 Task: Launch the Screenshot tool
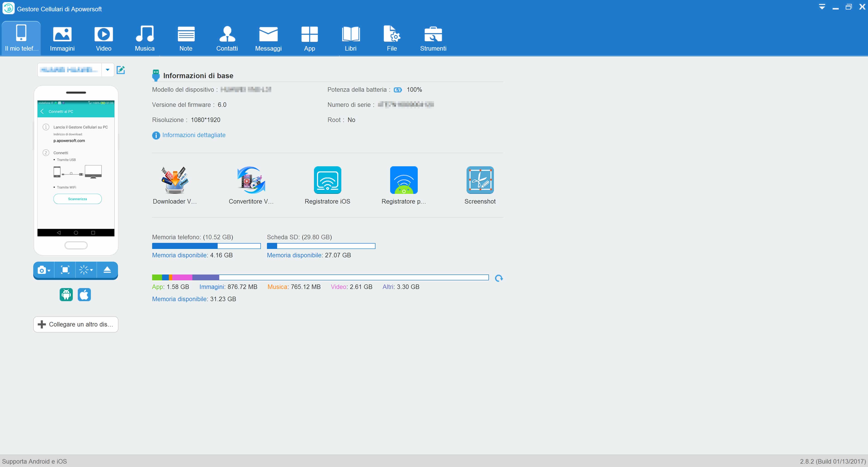(480, 181)
